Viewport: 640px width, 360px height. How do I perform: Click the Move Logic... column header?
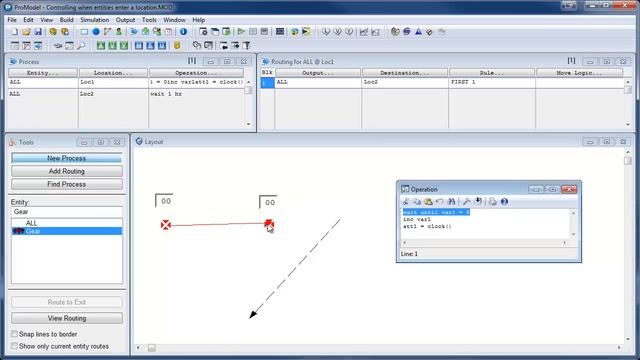click(579, 73)
